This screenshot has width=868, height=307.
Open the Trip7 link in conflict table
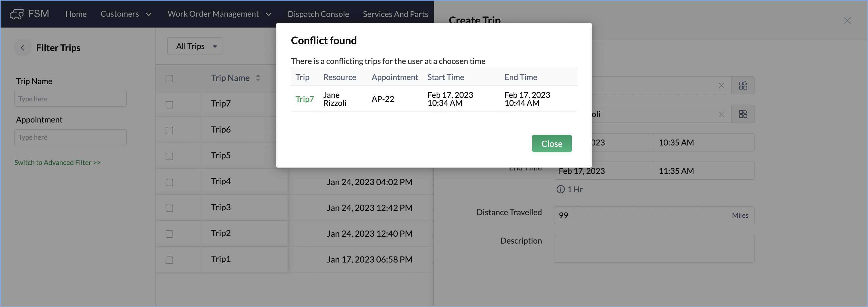point(304,99)
